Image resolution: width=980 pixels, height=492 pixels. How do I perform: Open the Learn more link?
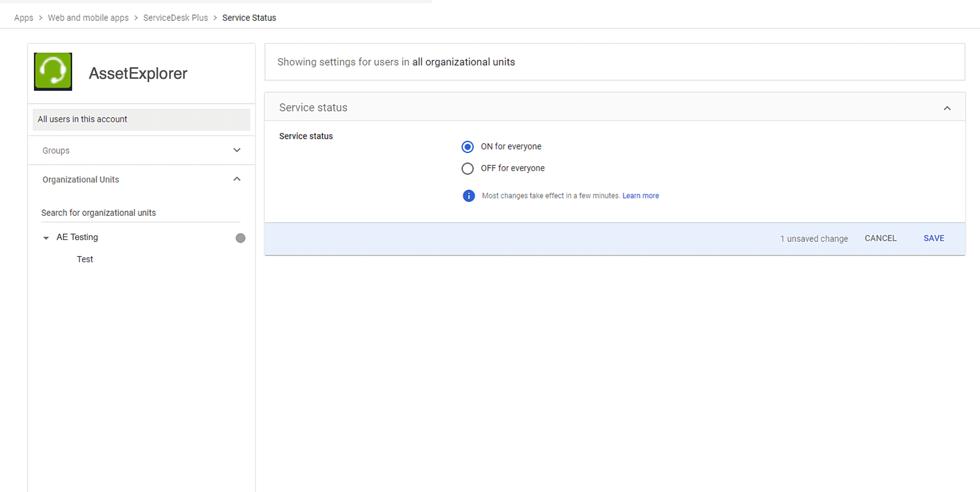pyautogui.click(x=640, y=196)
